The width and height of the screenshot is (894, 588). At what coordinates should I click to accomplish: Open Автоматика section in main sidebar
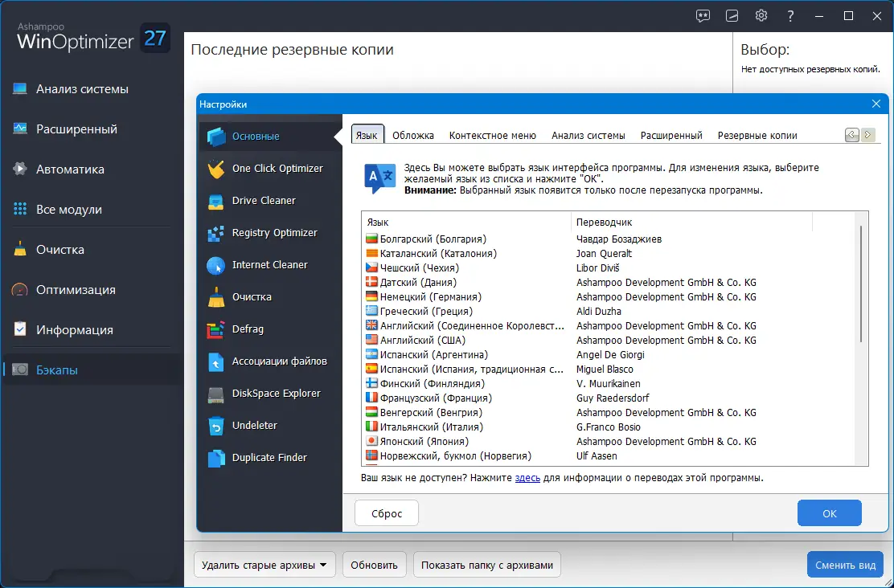click(91, 169)
